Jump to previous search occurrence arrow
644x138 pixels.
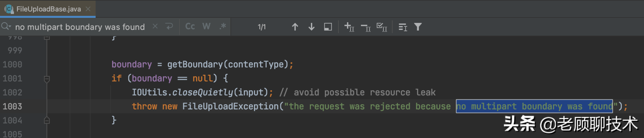pos(295,27)
